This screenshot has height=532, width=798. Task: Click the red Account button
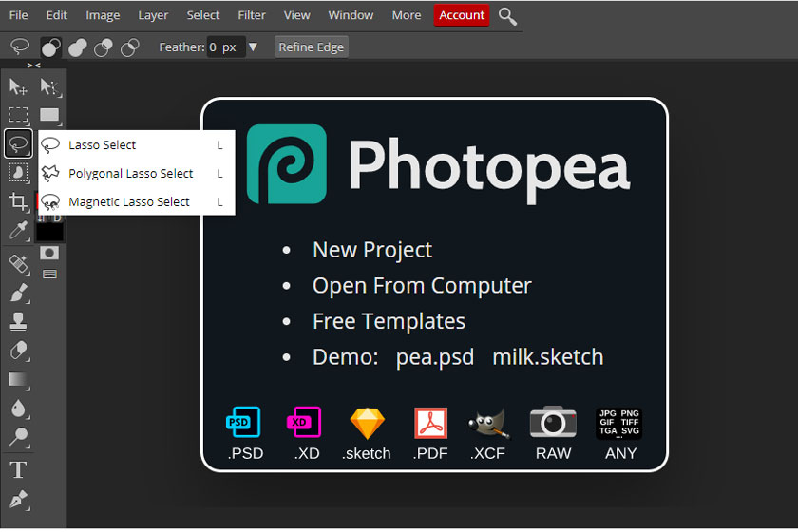[x=462, y=15]
